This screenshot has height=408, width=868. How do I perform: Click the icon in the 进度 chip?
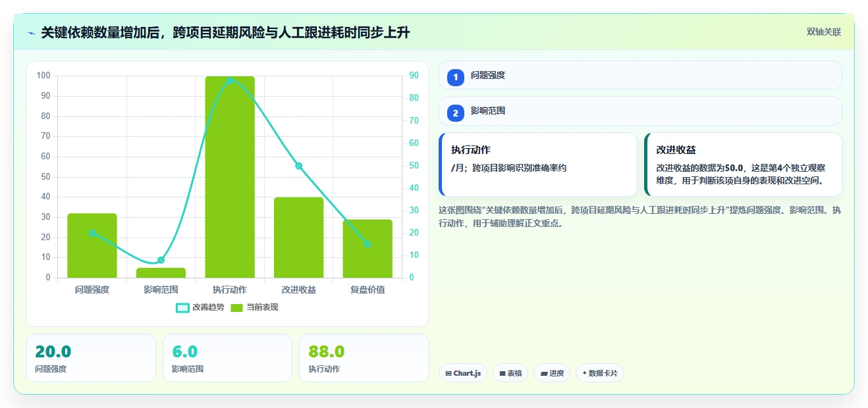(544, 373)
